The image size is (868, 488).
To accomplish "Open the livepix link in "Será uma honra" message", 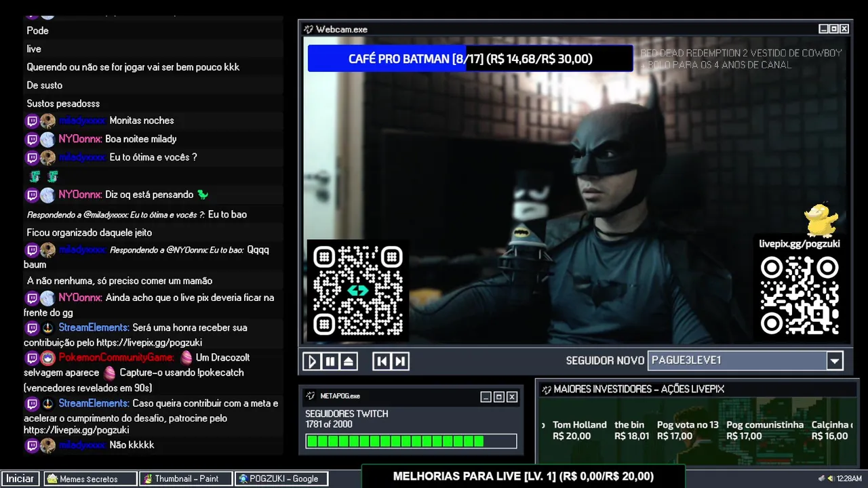I will (x=149, y=342).
